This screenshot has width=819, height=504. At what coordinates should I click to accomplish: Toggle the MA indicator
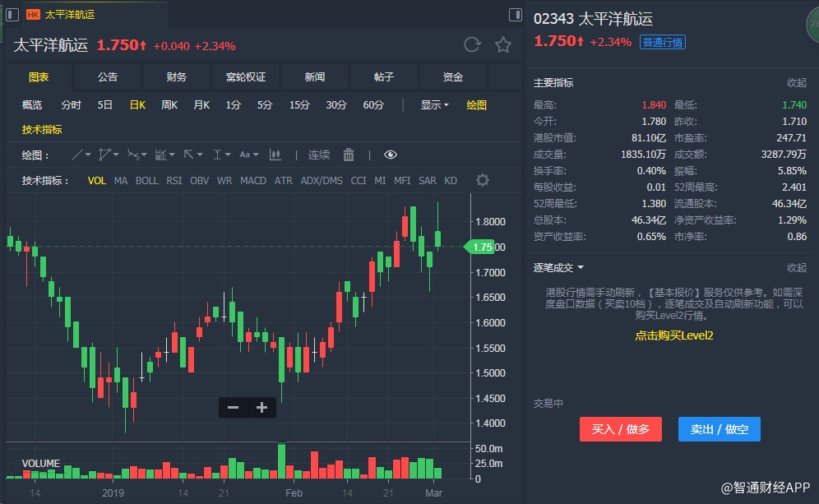click(x=121, y=181)
